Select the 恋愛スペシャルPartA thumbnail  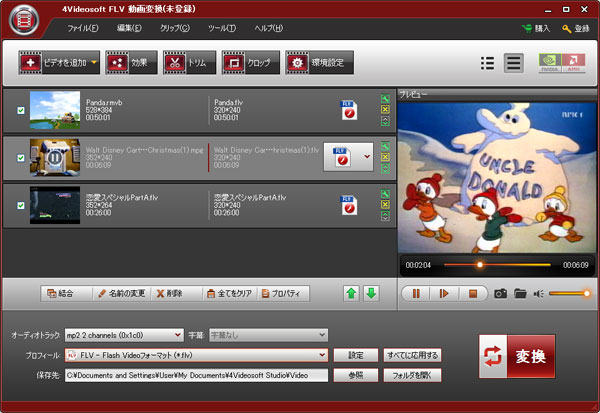(x=55, y=205)
